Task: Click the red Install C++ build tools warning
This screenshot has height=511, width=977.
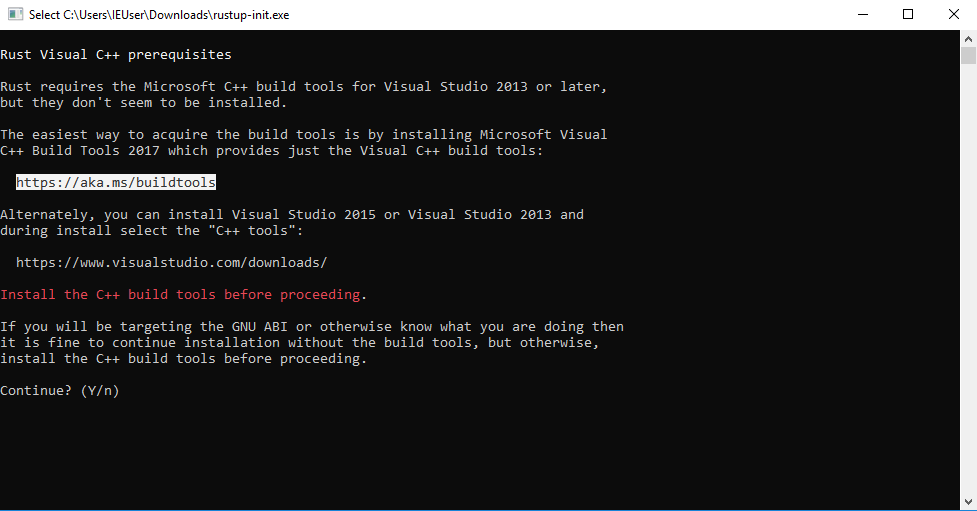Action: point(183,294)
